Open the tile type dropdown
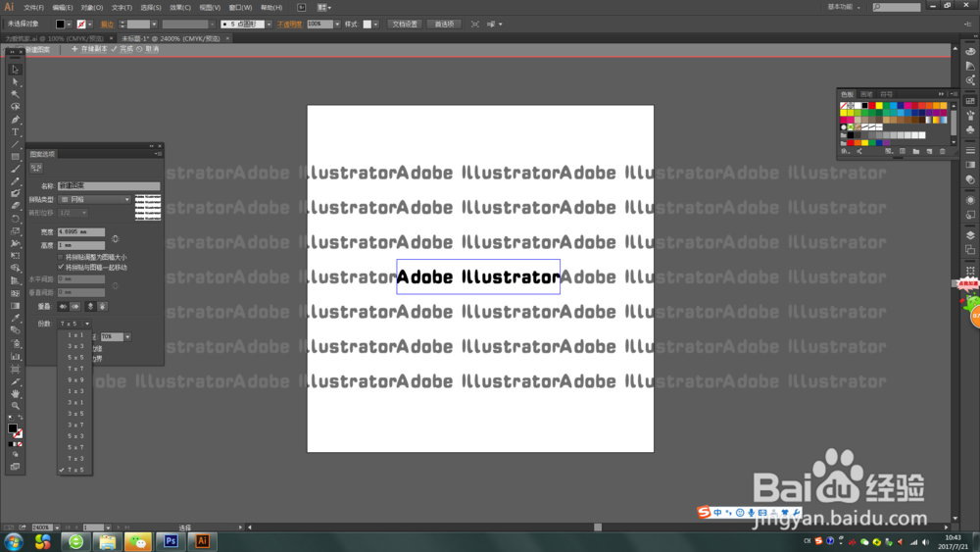980x552 pixels. click(x=94, y=199)
